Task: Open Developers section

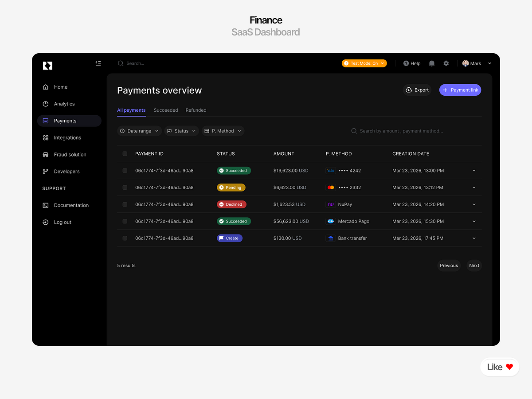Action: [70, 172]
